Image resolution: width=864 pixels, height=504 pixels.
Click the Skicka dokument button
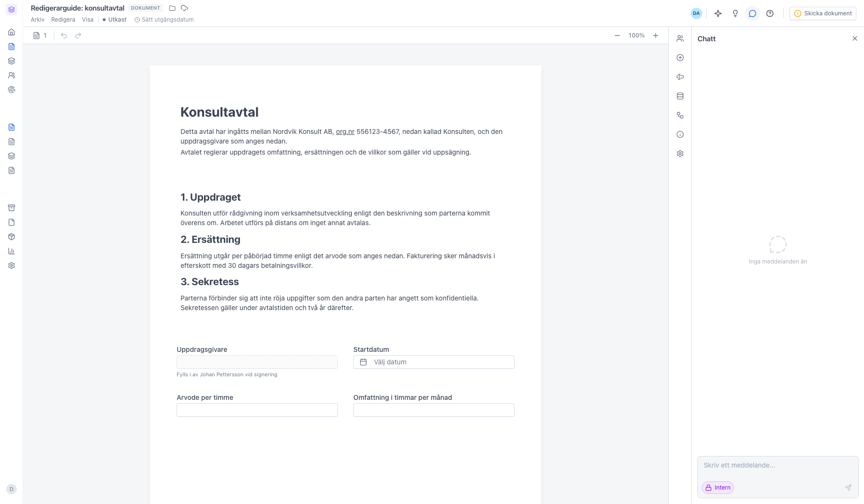[823, 13]
